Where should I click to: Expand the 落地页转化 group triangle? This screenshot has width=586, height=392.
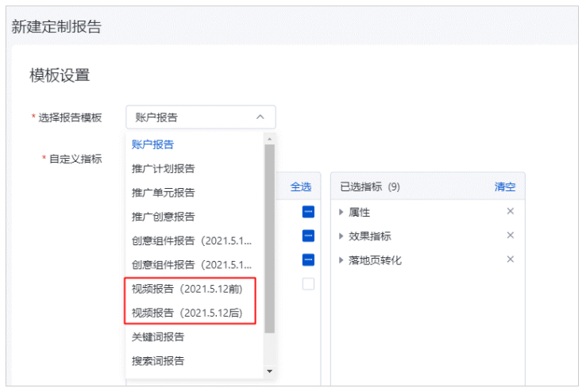pos(341,260)
